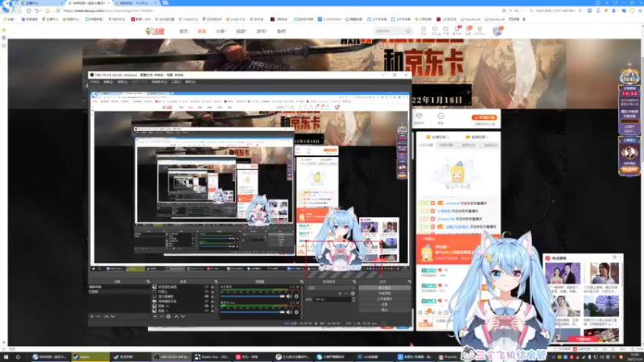Switch to the OBS window button on the taskbar
Viewport: 644px width, 362px height.
[x=171, y=357]
